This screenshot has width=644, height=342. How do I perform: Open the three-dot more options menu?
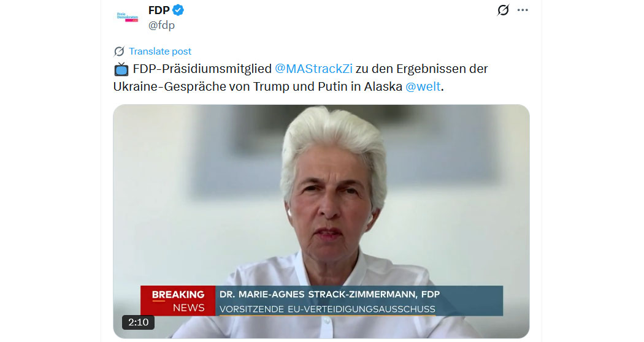[x=523, y=10]
